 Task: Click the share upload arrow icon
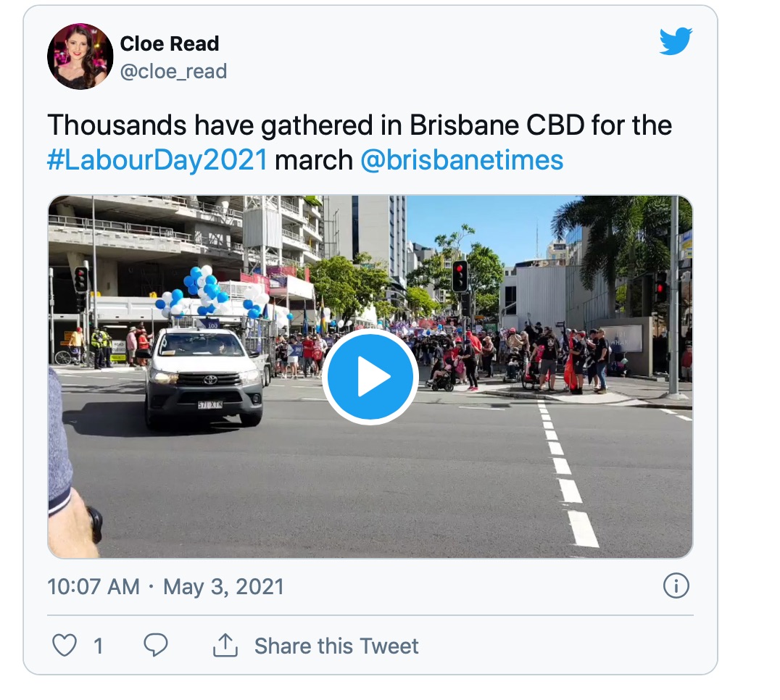[225, 645]
